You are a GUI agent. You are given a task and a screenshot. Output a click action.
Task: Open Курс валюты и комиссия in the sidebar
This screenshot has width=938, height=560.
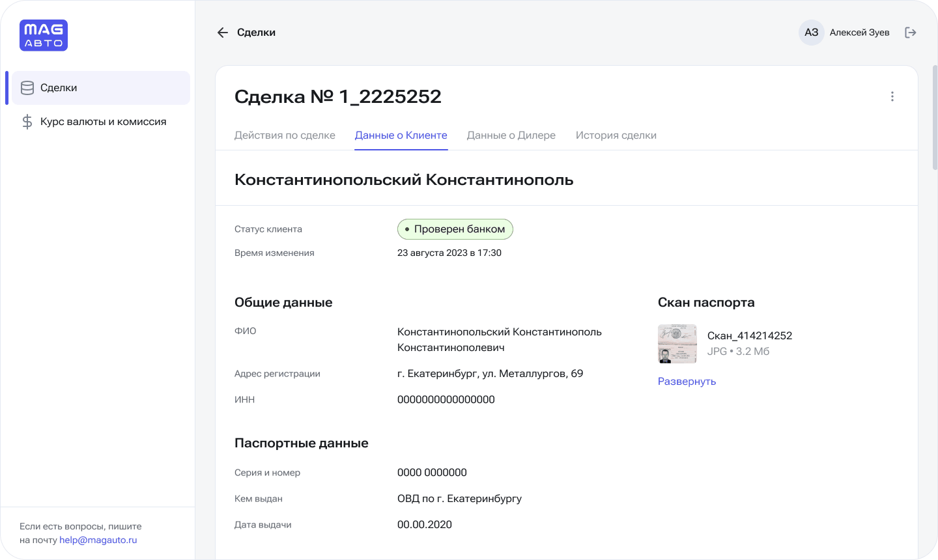(103, 122)
